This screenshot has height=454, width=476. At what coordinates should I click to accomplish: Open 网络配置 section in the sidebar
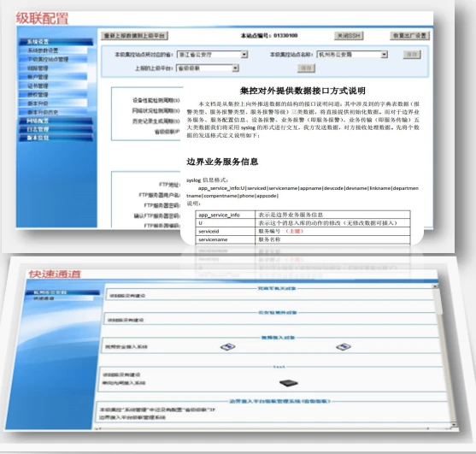pos(56,121)
